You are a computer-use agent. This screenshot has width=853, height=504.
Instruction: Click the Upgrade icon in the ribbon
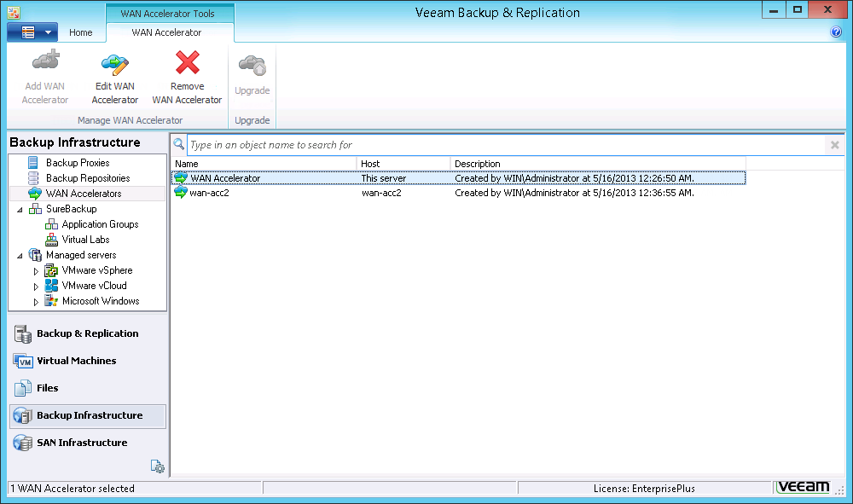252,68
